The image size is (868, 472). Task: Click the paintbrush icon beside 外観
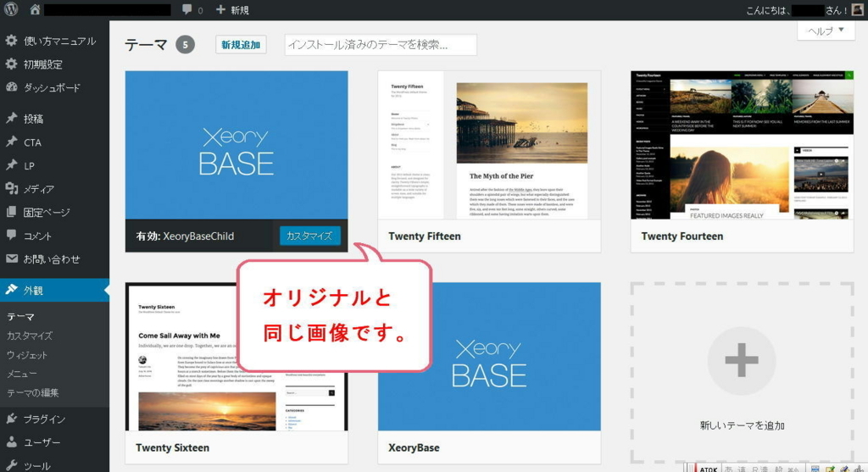click(x=11, y=290)
